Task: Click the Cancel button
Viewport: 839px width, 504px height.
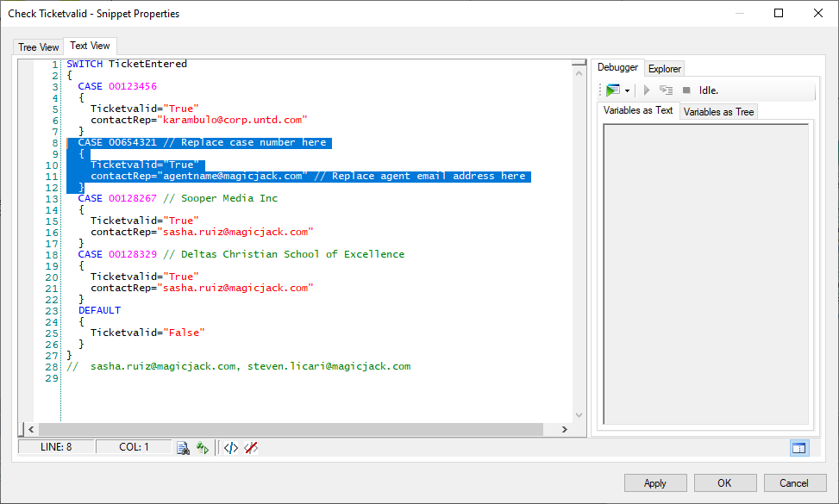Action: click(x=794, y=483)
